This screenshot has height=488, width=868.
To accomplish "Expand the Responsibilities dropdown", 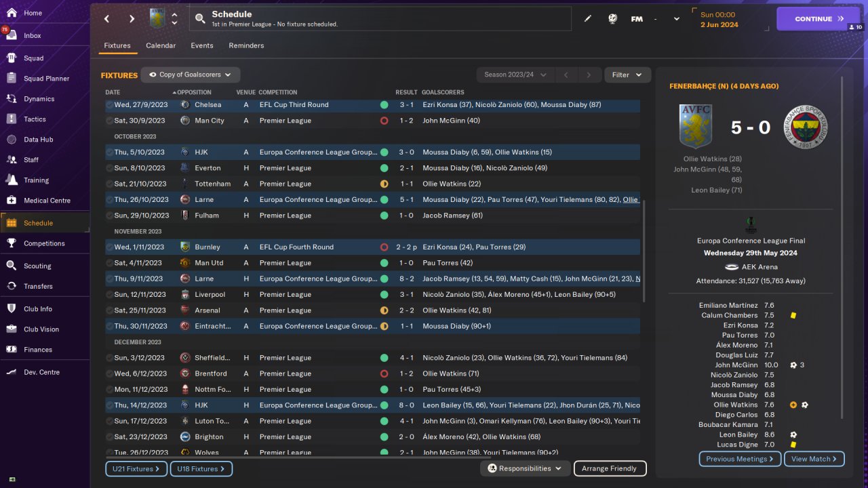I will click(x=524, y=468).
